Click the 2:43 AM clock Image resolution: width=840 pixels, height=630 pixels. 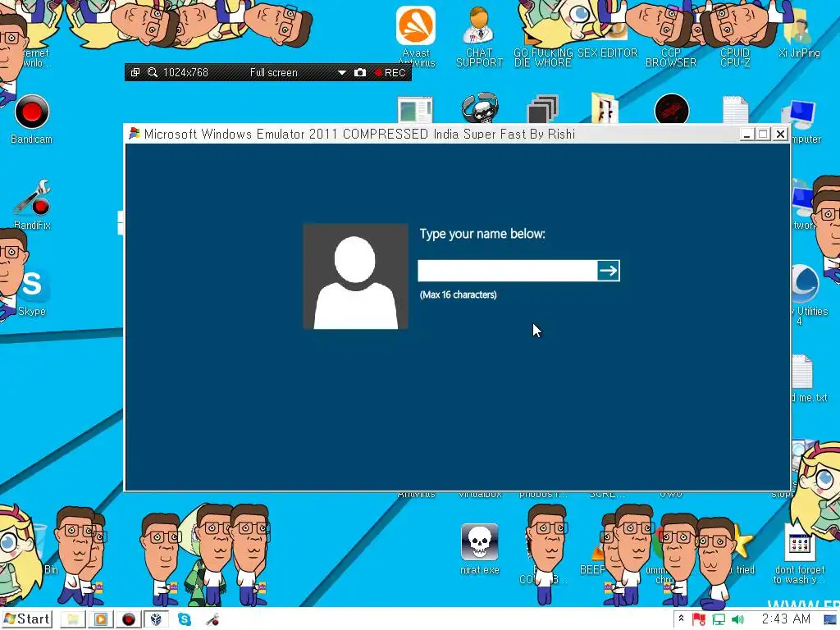(x=786, y=619)
